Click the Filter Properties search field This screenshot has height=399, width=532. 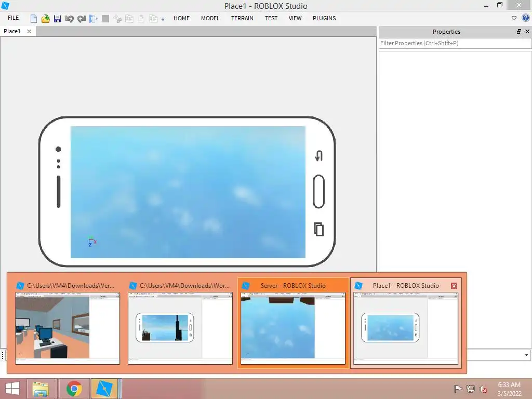pyautogui.click(x=455, y=43)
